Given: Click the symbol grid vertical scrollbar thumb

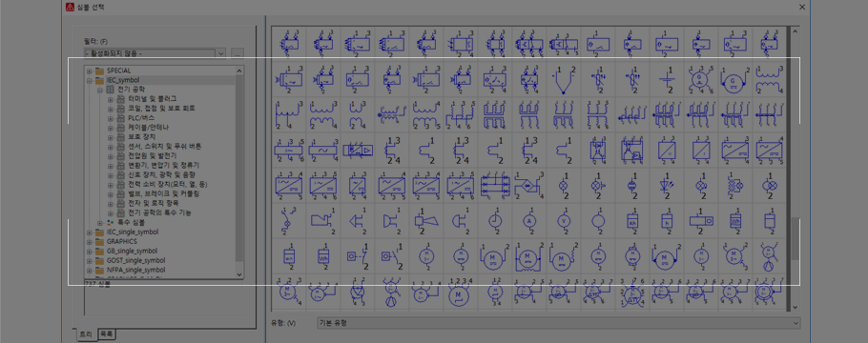Looking at the screenshot, I should [x=795, y=238].
